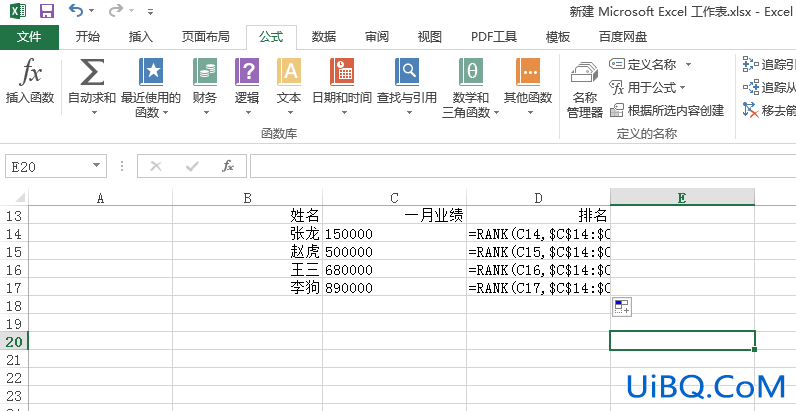The height and width of the screenshot is (411, 796).
Task: Select cell with value 890000
Action: pyautogui.click(x=394, y=288)
